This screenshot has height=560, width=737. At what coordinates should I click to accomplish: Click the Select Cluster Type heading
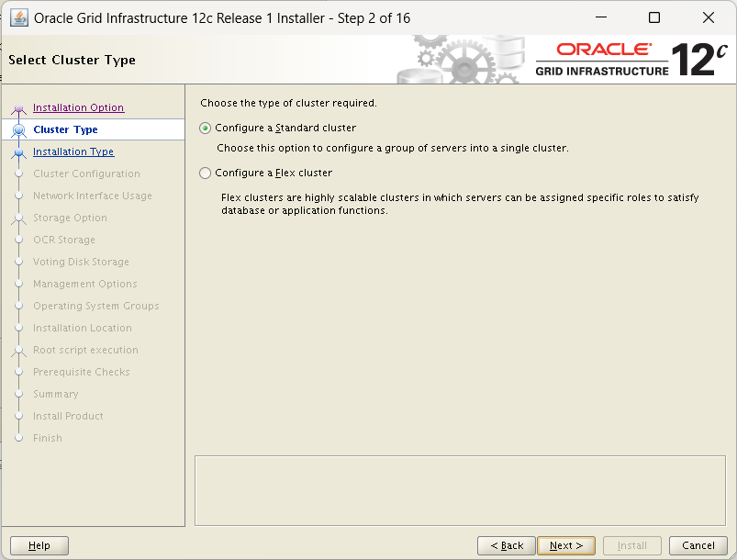[72, 61]
